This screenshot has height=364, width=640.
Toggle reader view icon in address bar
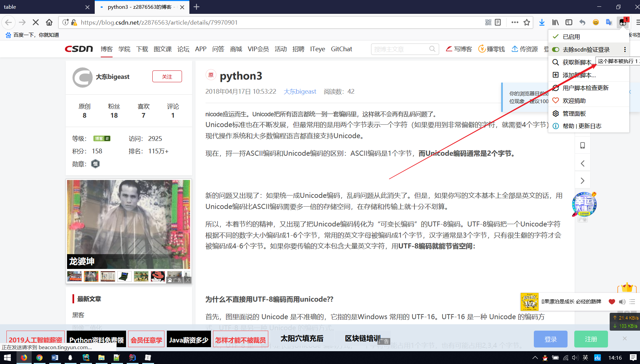tap(498, 22)
